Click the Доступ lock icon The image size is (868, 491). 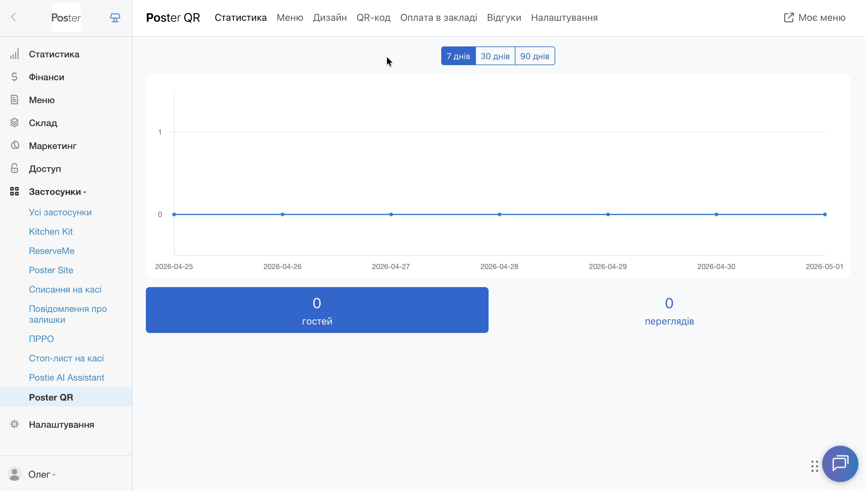(14, 169)
